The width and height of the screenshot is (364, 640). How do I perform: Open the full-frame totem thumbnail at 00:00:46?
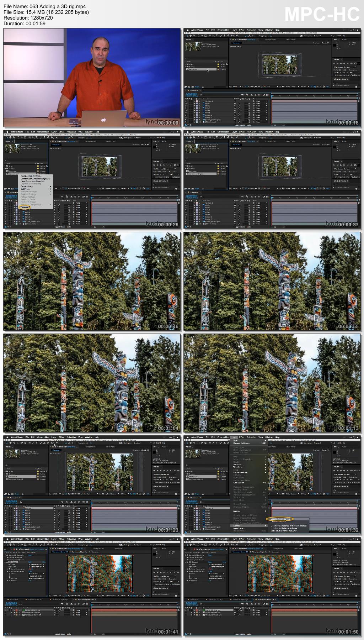click(x=92, y=281)
